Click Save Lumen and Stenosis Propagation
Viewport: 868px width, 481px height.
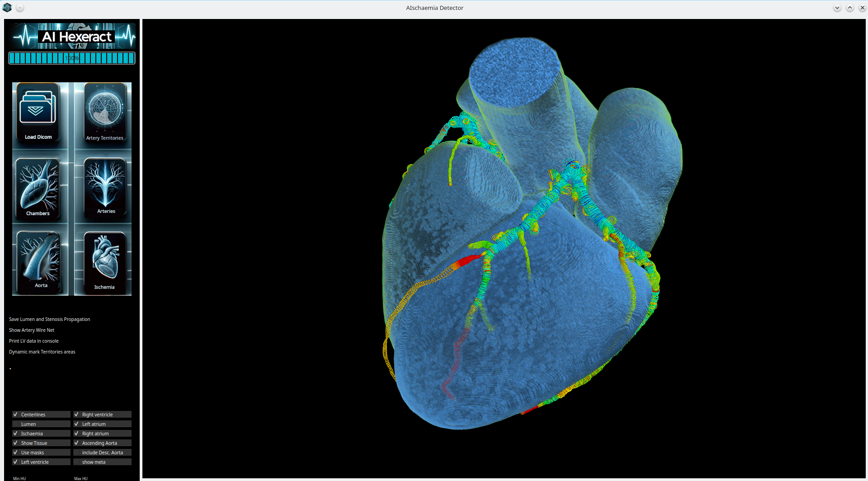[x=49, y=319]
